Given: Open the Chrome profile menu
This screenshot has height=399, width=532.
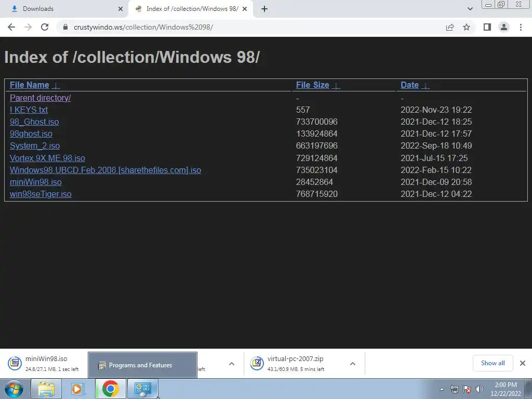Looking at the screenshot, I should click(504, 27).
